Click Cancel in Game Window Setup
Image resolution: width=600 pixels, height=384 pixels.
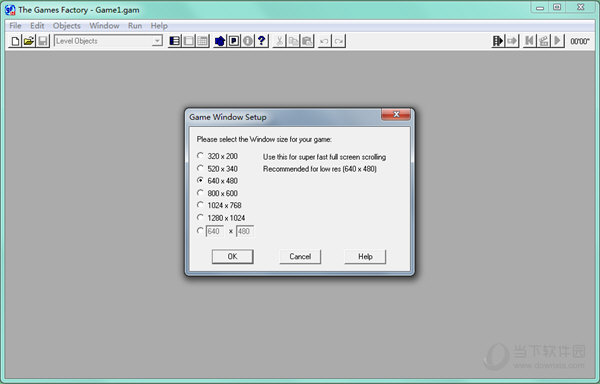300,257
